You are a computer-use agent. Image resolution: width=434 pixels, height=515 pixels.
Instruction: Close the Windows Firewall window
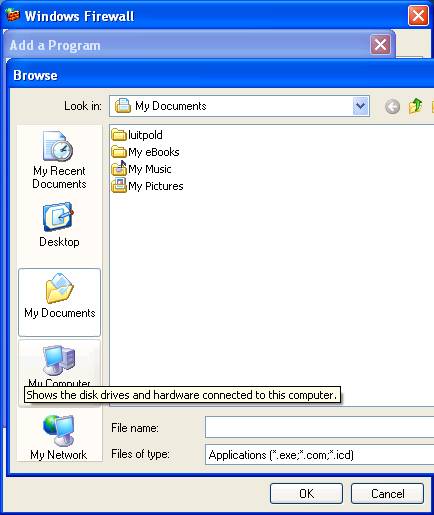pos(418,15)
